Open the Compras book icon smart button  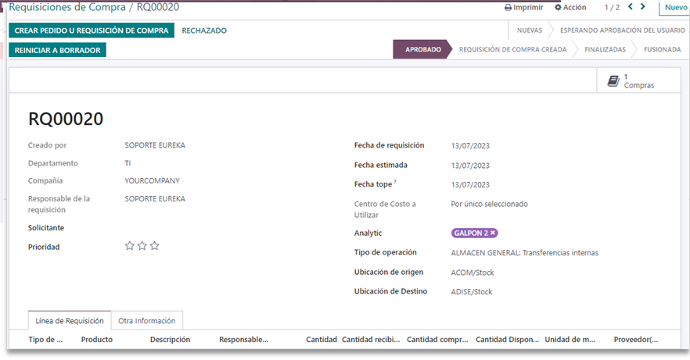click(x=613, y=81)
